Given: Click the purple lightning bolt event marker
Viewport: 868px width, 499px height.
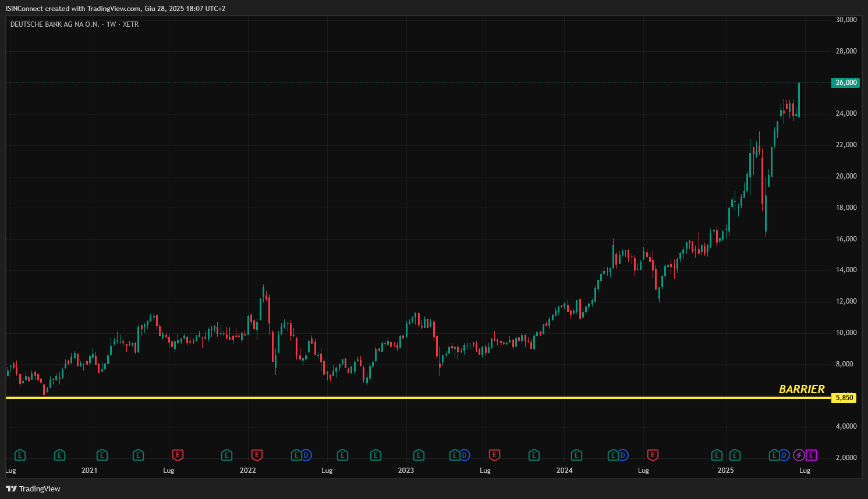Looking at the screenshot, I should 799,455.
